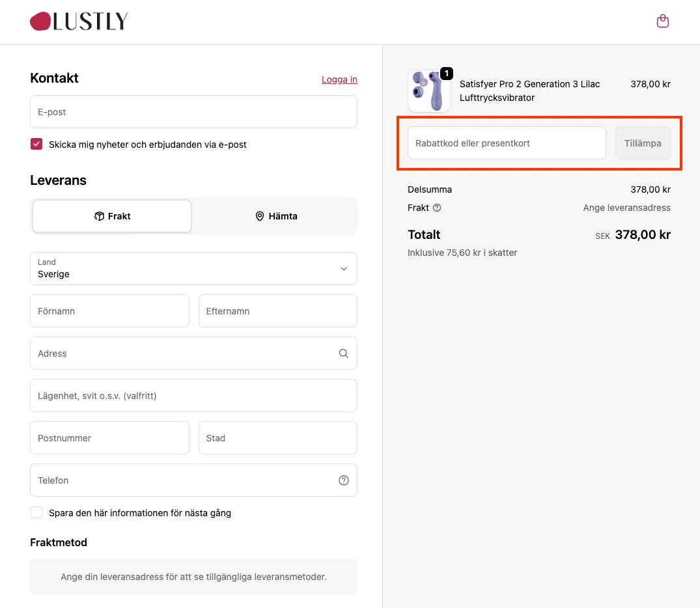Click the Telefon input field
700x608 pixels.
(194, 480)
